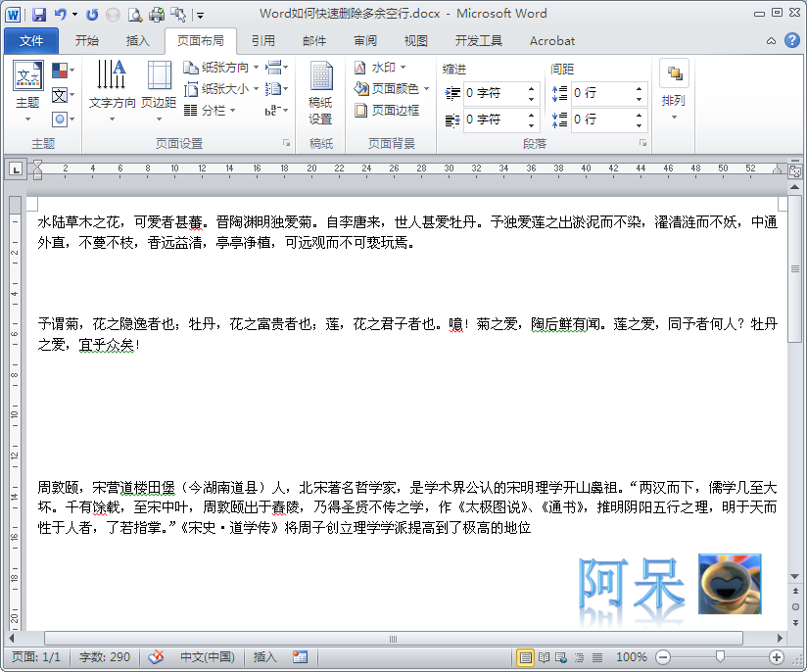The width and height of the screenshot is (807, 672).
Task: Select Print Layout view button
Action: tap(525, 657)
